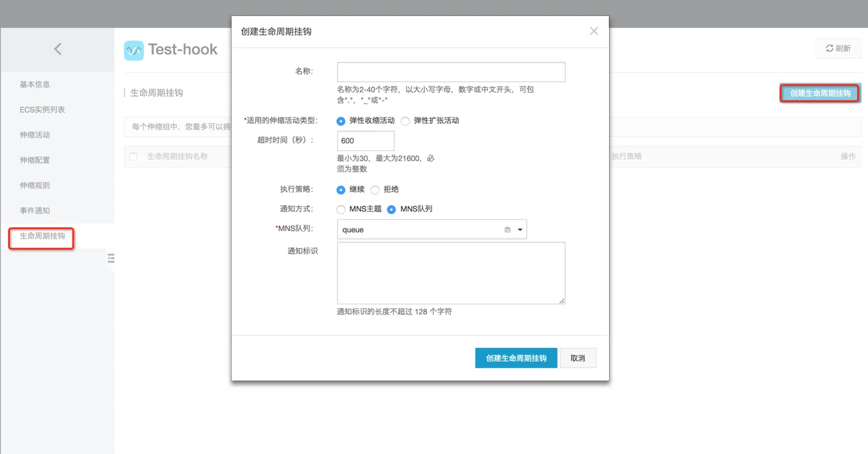
Task: Open the MNS队列 dropdown arrow
Action: coord(520,229)
